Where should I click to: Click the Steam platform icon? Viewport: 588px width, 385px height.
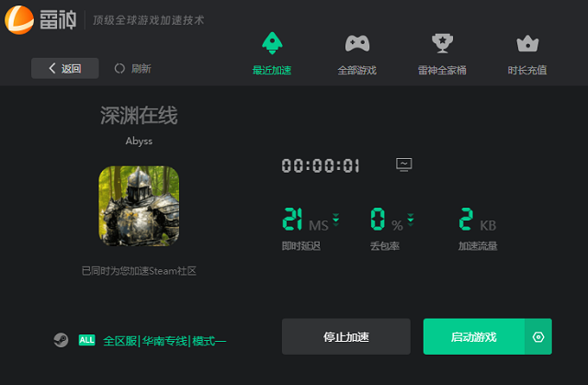tap(61, 340)
